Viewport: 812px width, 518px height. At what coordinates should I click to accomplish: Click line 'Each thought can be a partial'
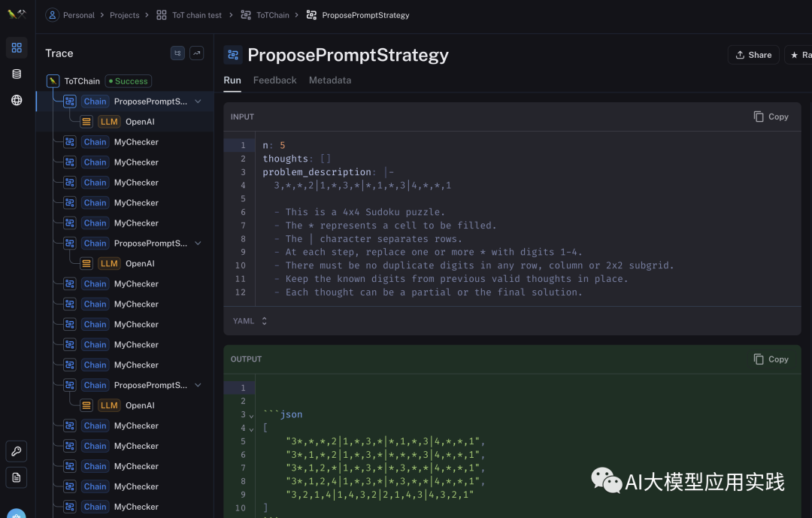(429, 292)
